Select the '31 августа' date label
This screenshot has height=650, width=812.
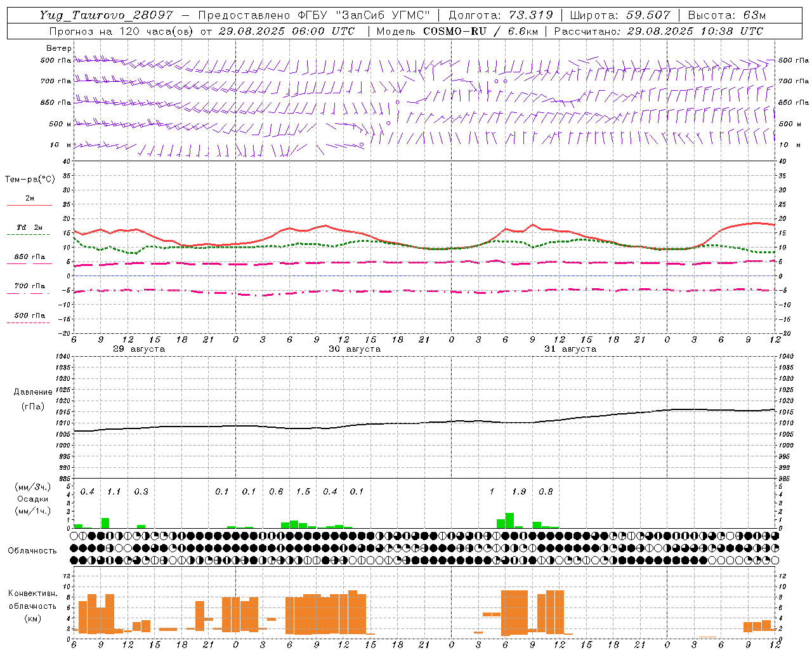pyautogui.click(x=570, y=349)
